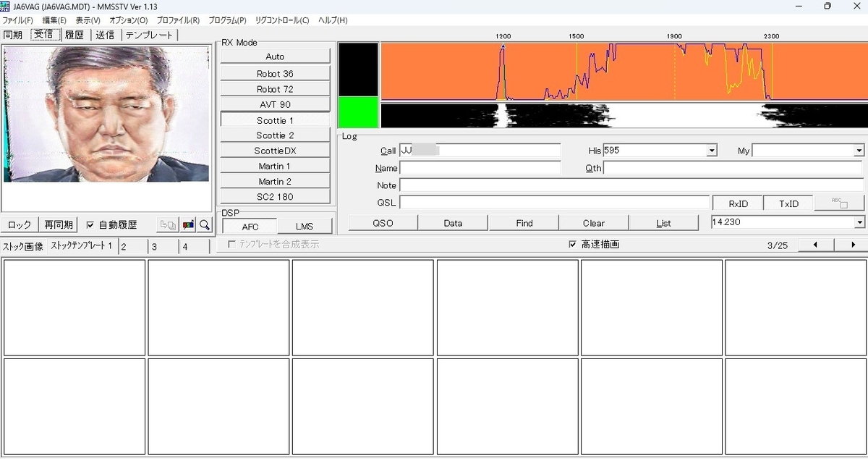
Task: Switch to the 受信 tab
Action: (x=44, y=35)
